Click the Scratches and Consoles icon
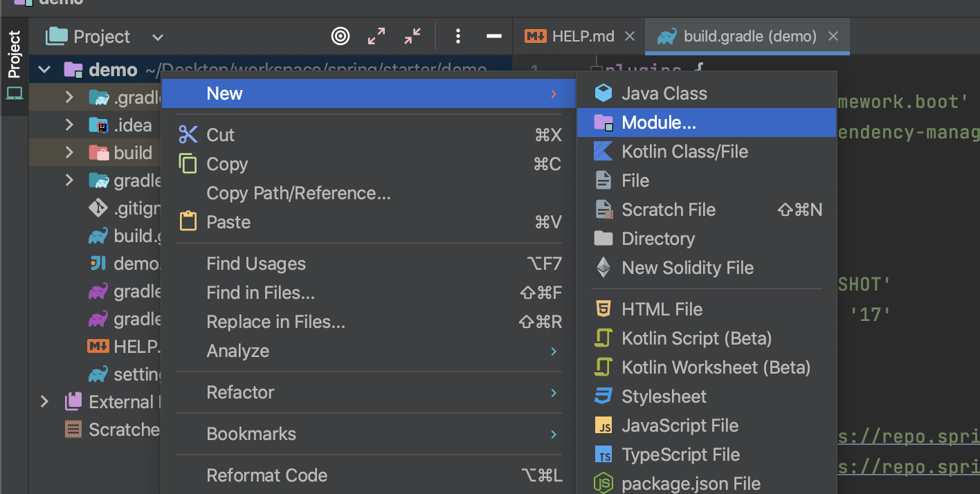Viewport: 980px width, 494px height. (x=73, y=430)
